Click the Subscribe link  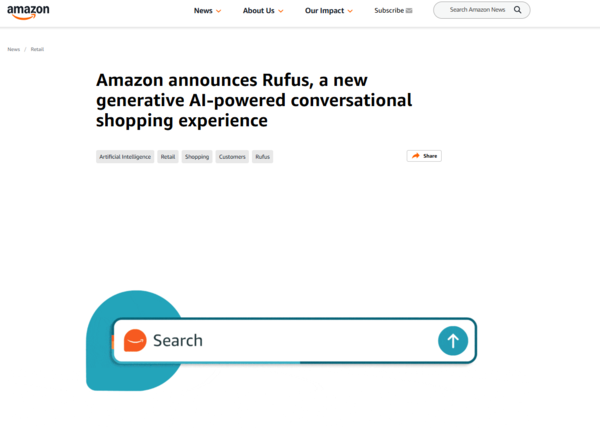tap(389, 11)
